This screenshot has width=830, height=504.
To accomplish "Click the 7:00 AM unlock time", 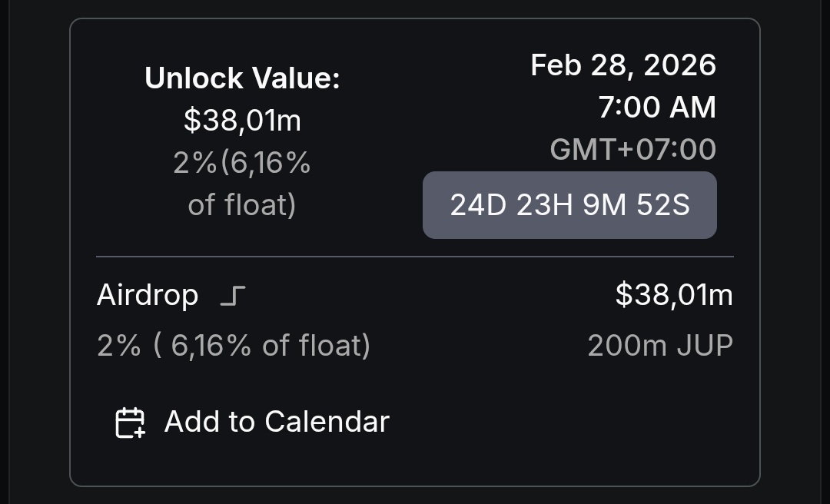I will 657,107.
